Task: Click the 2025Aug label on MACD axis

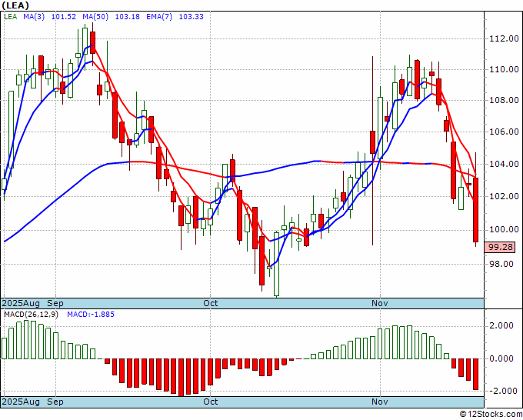Action: click(21, 402)
